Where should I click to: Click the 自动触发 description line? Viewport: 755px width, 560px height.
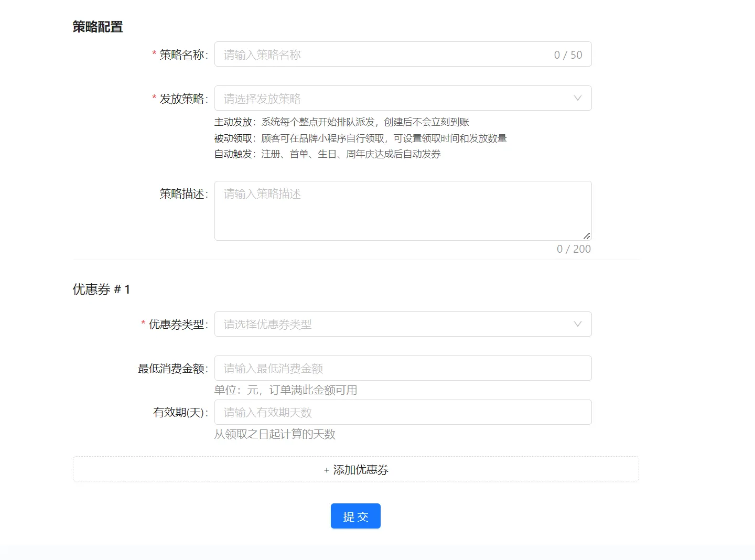pos(328,154)
